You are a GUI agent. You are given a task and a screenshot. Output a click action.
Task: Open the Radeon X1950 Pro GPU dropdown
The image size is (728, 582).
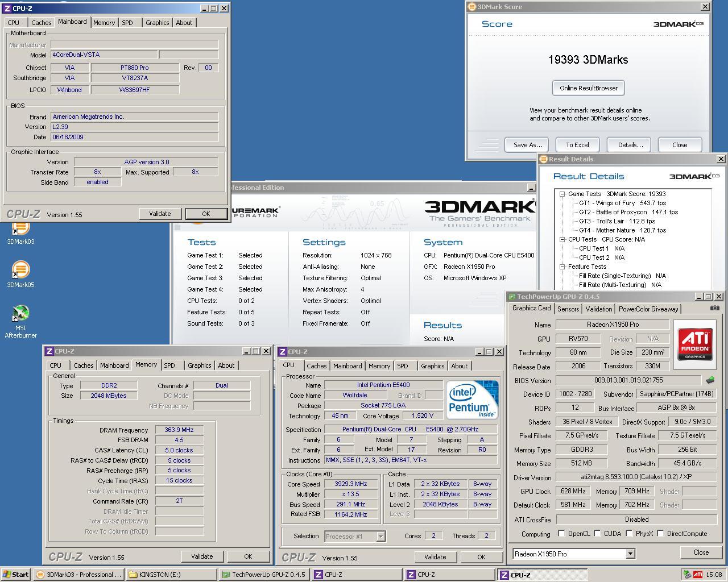[630, 554]
